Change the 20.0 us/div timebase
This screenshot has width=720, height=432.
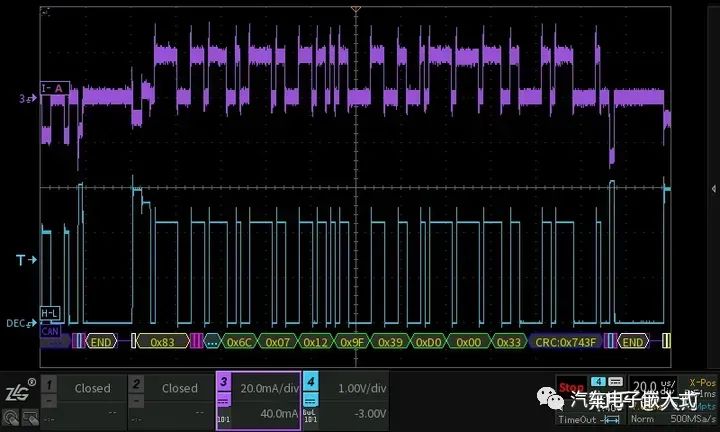pos(652,386)
